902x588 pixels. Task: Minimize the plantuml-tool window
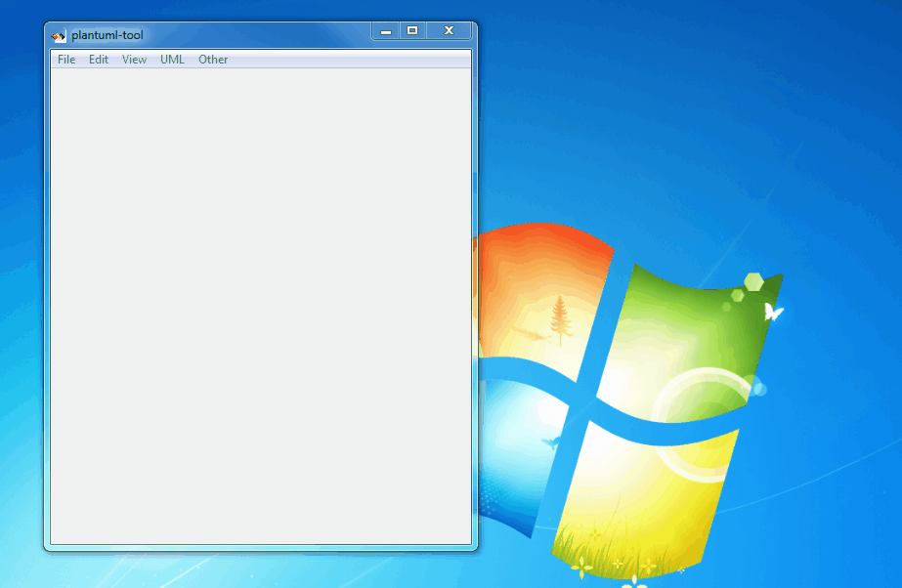tap(386, 31)
